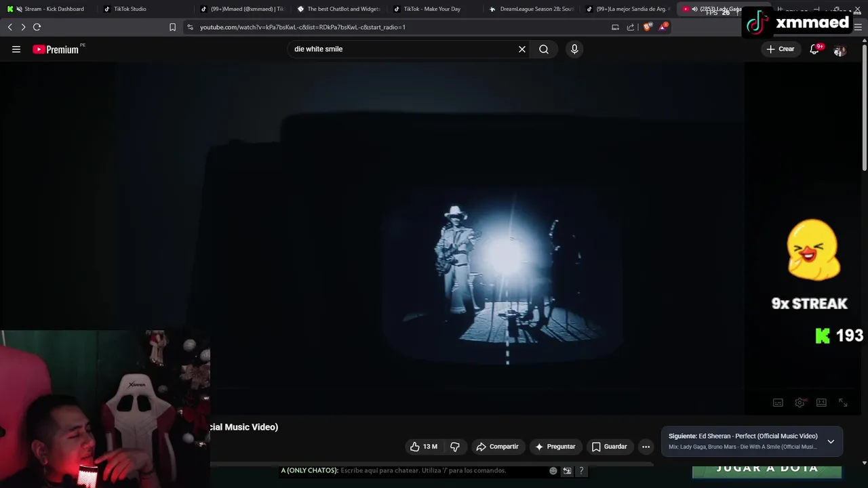Open next video Ed Sheeran - Perfect

pyautogui.click(x=743, y=436)
